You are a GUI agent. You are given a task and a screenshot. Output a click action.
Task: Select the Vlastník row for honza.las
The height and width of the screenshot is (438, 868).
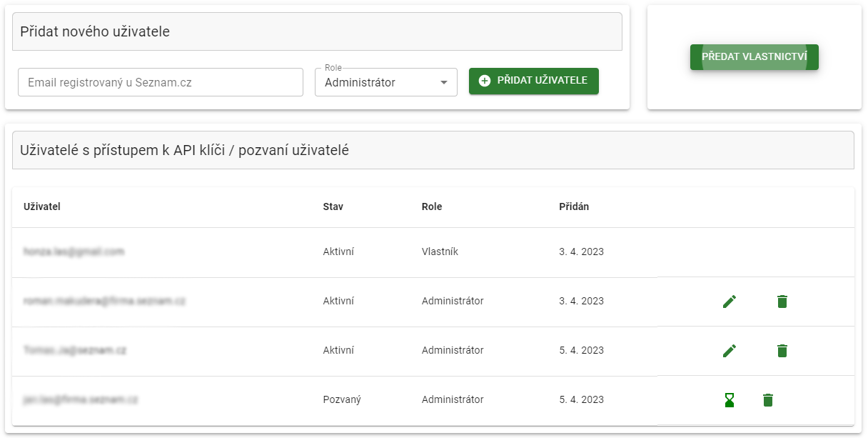438,252
